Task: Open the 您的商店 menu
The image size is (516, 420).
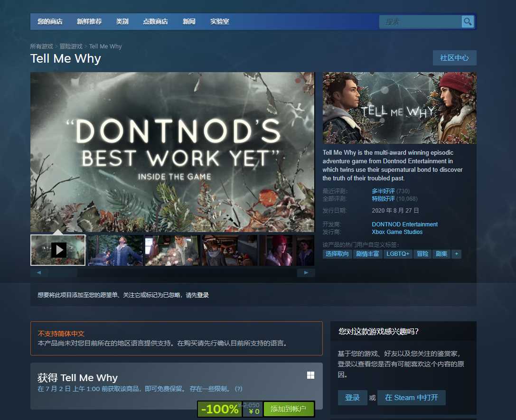Action: 50,22
